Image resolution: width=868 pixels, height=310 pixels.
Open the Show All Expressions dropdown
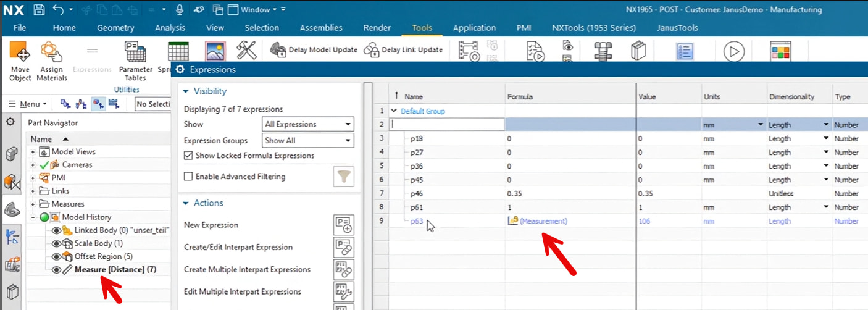(308, 124)
